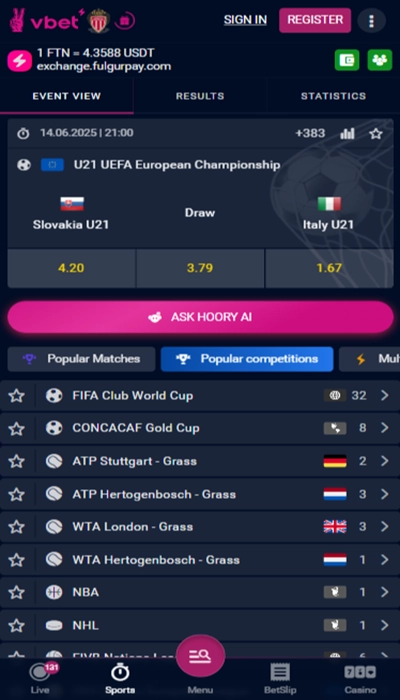Expand ATP Stuttgart - Grass chevron
Viewport: 400px width, 700px height.
click(385, 461)
